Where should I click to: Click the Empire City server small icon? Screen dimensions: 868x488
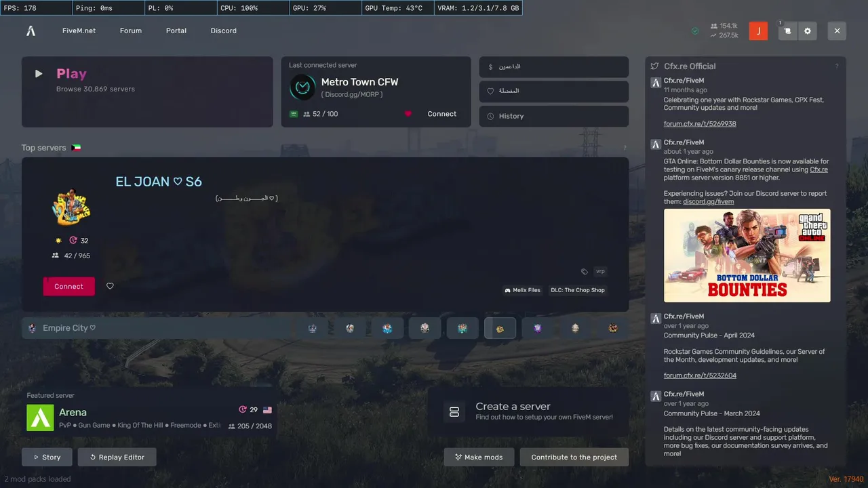tap(32, 328)
